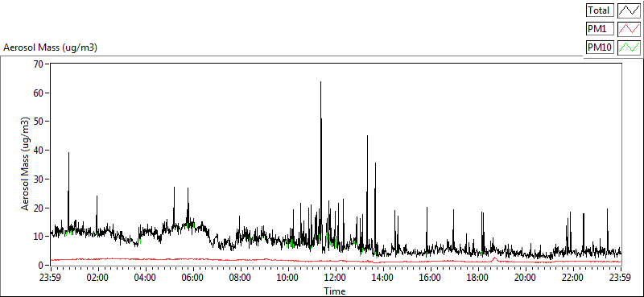Screen dimensions: 644x297
Task: Click the 40 marker on the Y axis
Action: tap(38, 151)
